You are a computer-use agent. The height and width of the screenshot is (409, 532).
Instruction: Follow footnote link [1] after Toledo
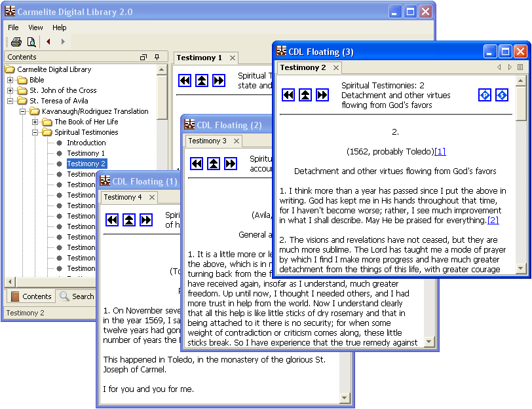(440, 152)
